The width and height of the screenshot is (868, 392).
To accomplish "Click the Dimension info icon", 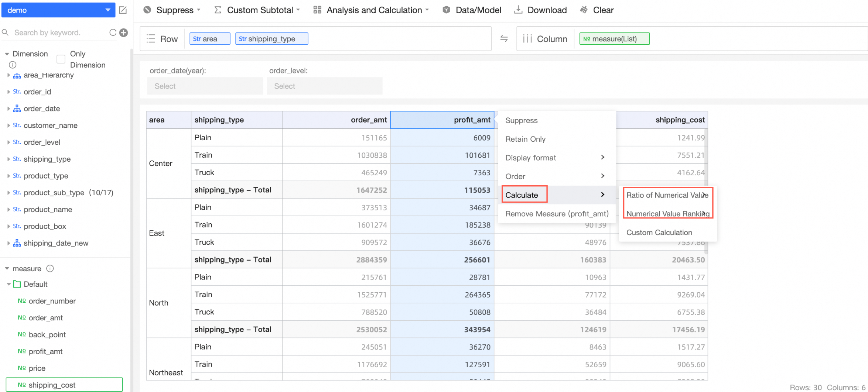I will (x=13, y=65).
